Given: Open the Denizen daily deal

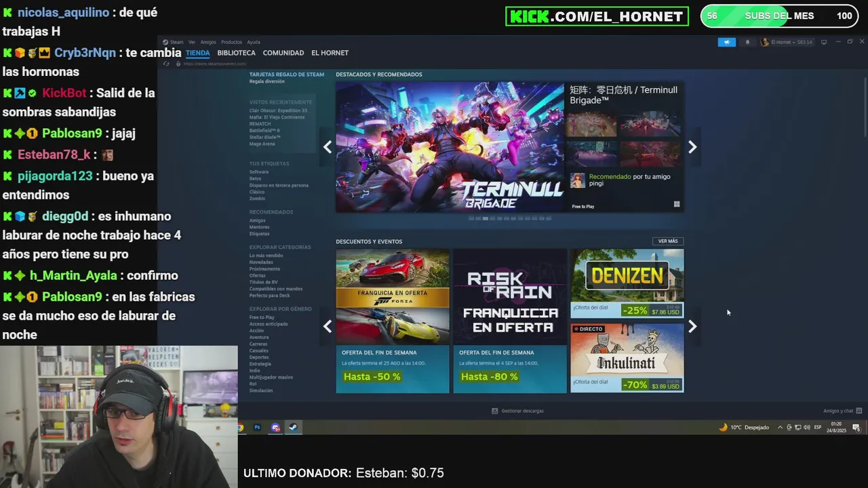Looking at the screenshot, I should point(627,283).
